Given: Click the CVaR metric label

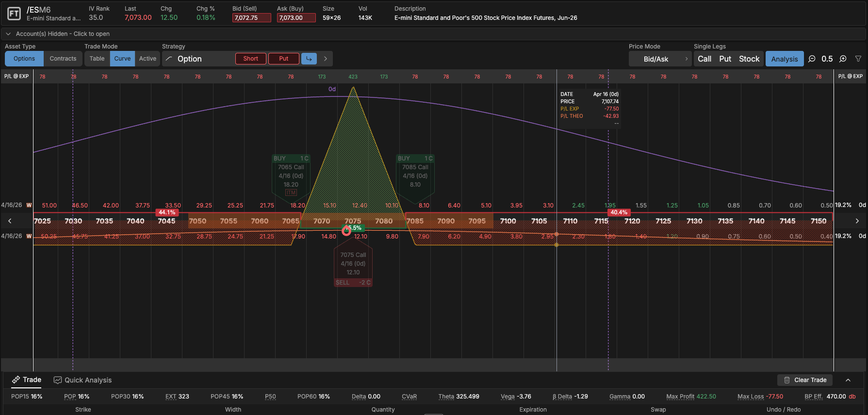Looking at the screenshot, I should (409, 397).
